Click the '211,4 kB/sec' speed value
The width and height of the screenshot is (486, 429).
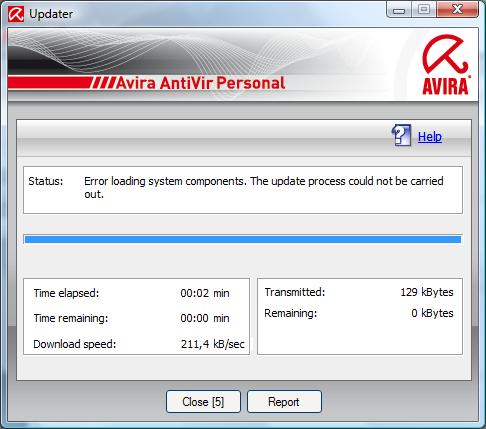click(213, 344)
